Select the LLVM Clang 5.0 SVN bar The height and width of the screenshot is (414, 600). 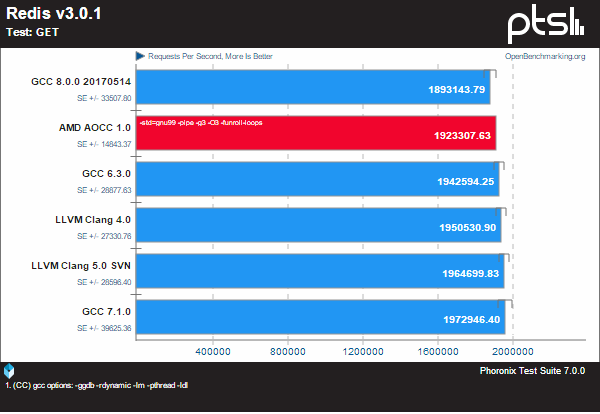click(320, 271)
